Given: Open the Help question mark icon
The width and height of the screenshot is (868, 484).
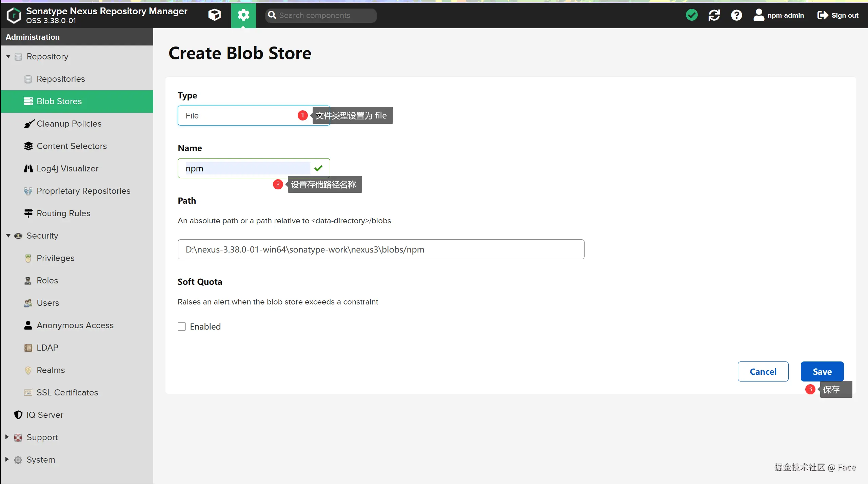Looking at the screenshot, I should (736, 15).
